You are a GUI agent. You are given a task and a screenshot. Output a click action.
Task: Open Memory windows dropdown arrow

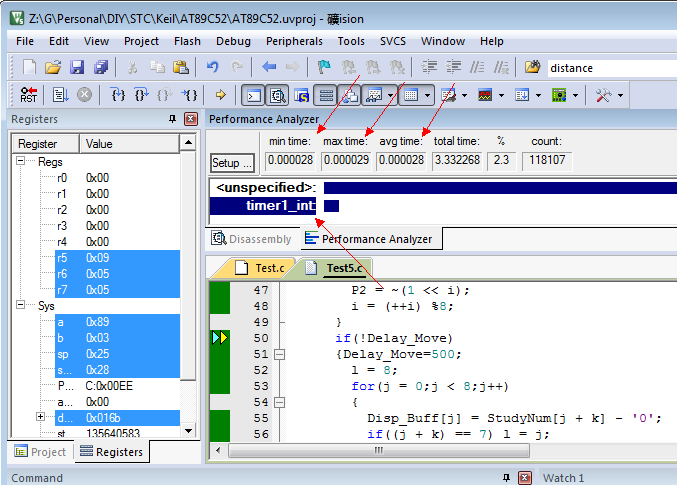pos(427,95)
